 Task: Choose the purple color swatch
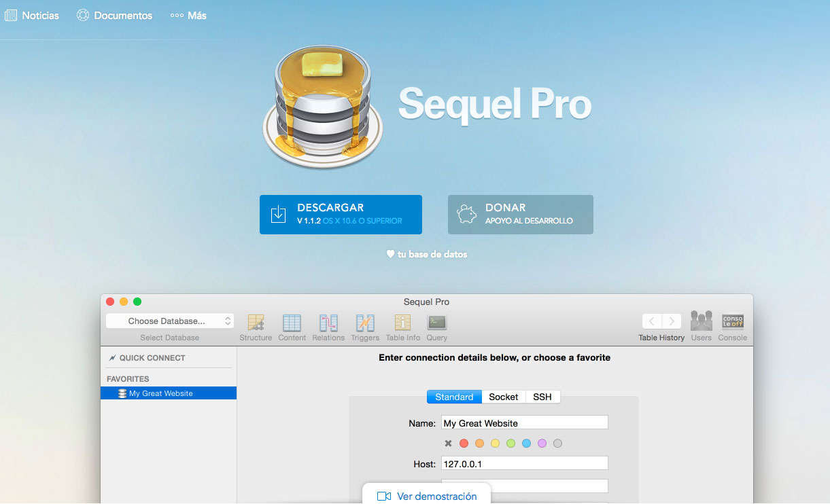pyautogui.click(x=542, y=444)
